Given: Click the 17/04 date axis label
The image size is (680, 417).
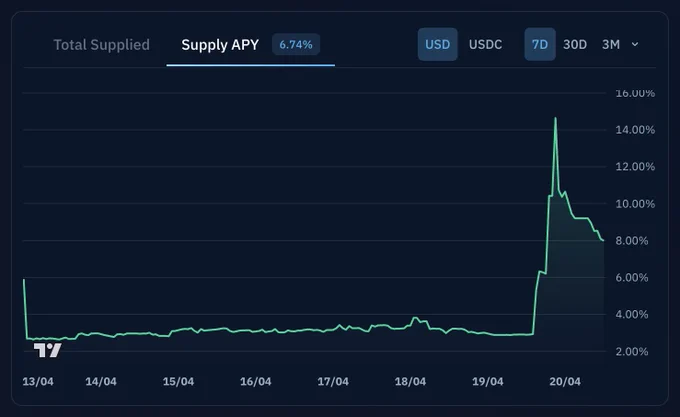Looking at the screenshot, I should 333,381.
